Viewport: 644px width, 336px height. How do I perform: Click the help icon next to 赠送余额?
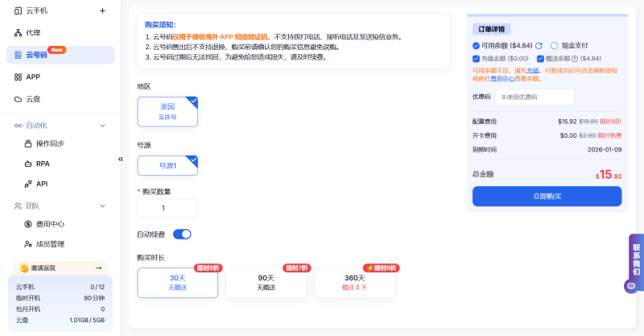click(575, 58)
